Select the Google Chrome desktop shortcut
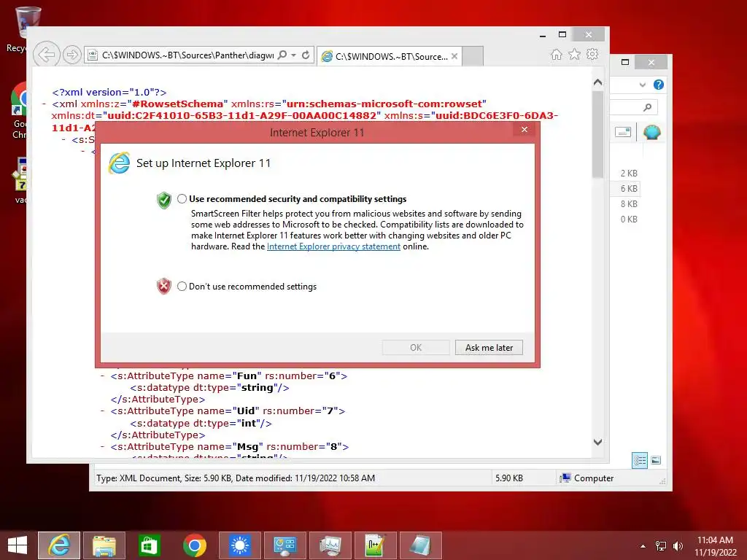This screenshot has width=747, height=560. tap(18, 111)
